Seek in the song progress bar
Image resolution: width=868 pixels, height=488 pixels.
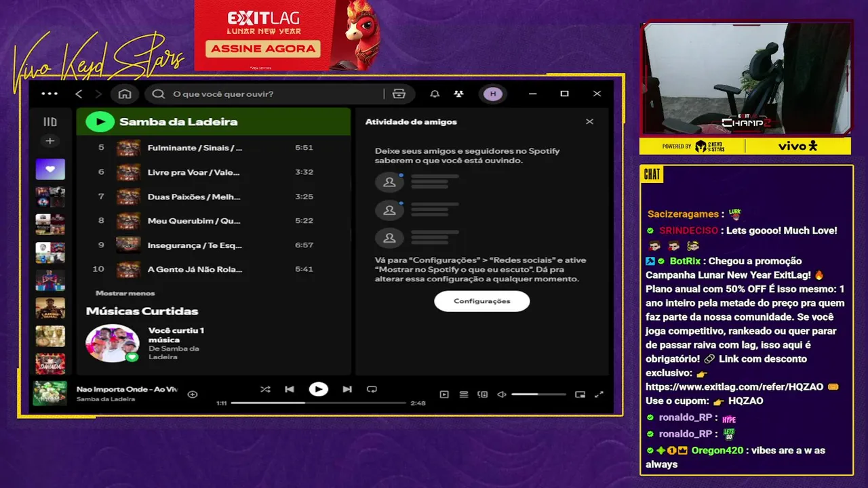click(x=318, y=403)
